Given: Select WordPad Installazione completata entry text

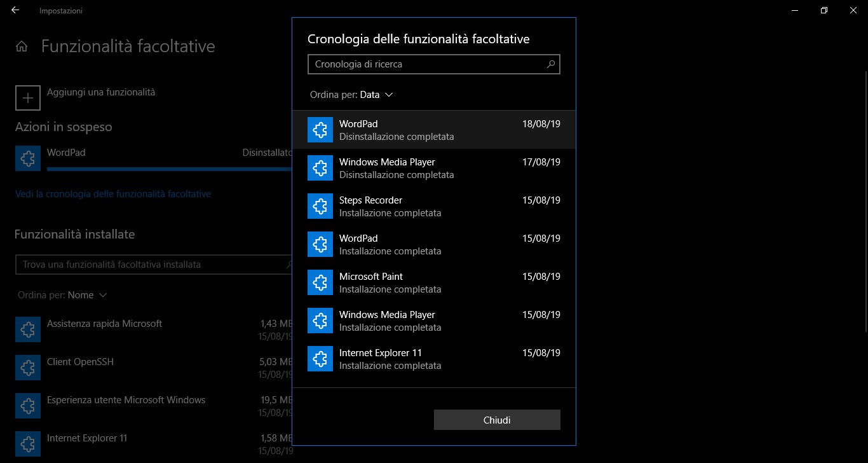Looking at the screenshot, I should click(434, 244).
